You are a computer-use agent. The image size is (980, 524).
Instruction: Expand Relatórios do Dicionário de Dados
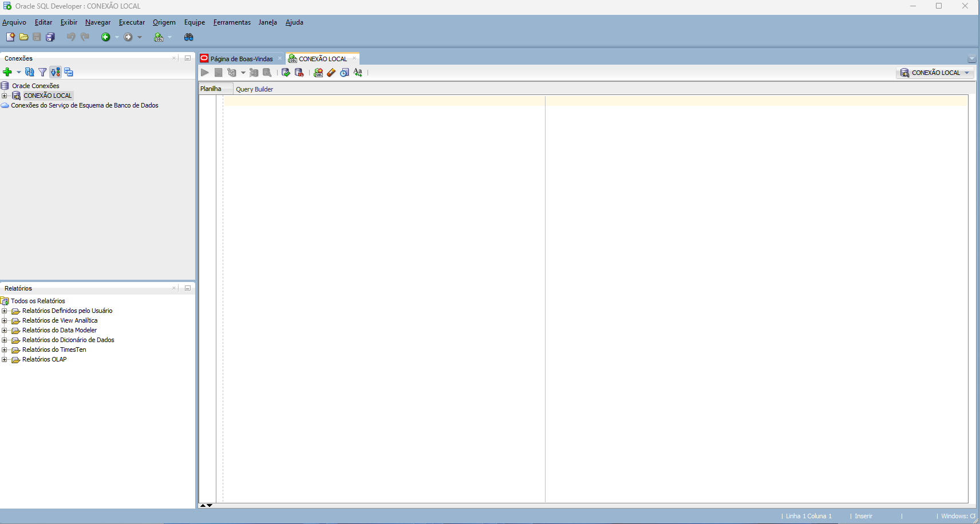coord(5,340)
